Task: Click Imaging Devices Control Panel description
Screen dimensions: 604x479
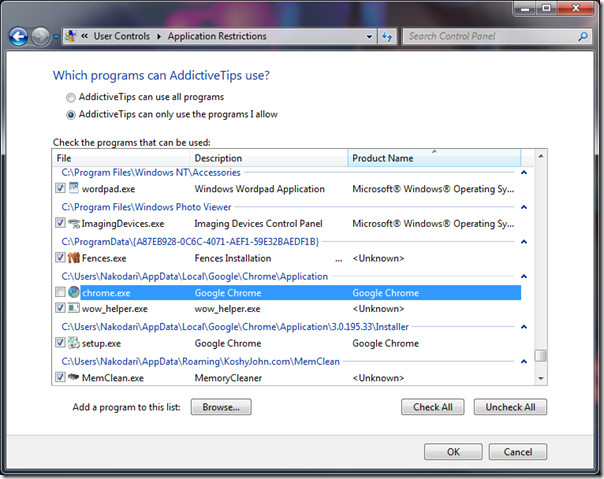Action: tap(258, 224)
